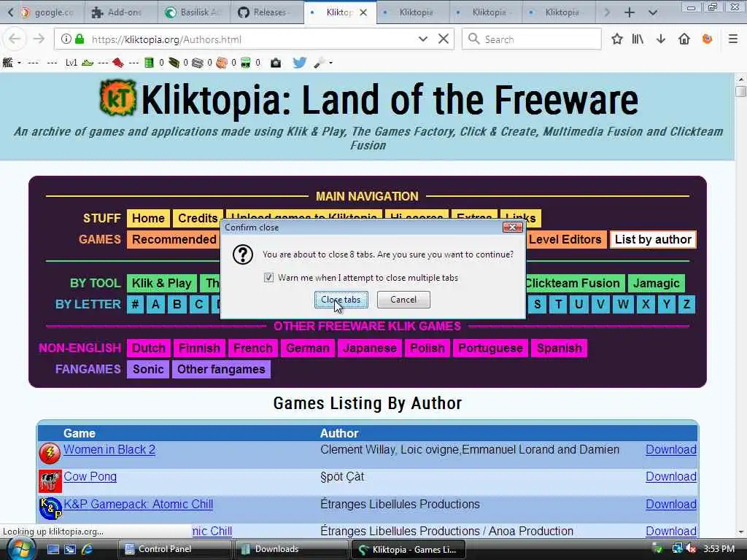747x560 pixels.
Task: Switch to the Add-ons tab
Action: click(x=122, y=12)
